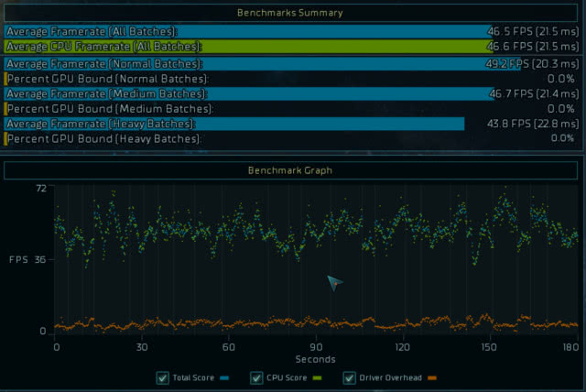This screenshot has width=586, height=392.
Task: Click the 150 seconds axis marker
Action: pos(488,348)
